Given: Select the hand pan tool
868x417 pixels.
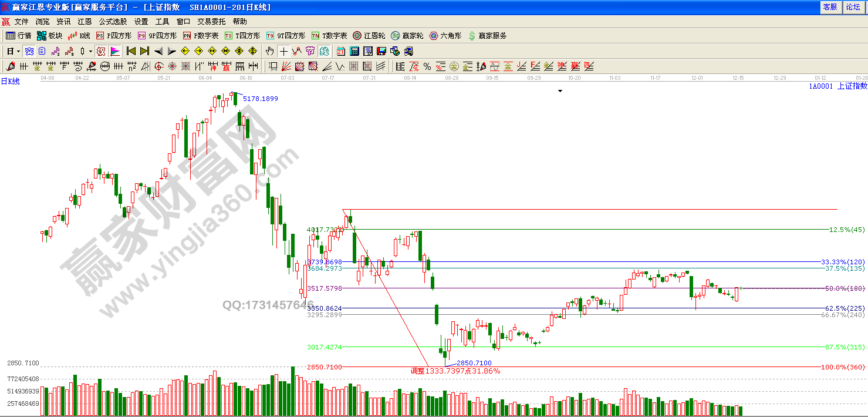Looking at the screenshot, I should click(x=270, y=51).
